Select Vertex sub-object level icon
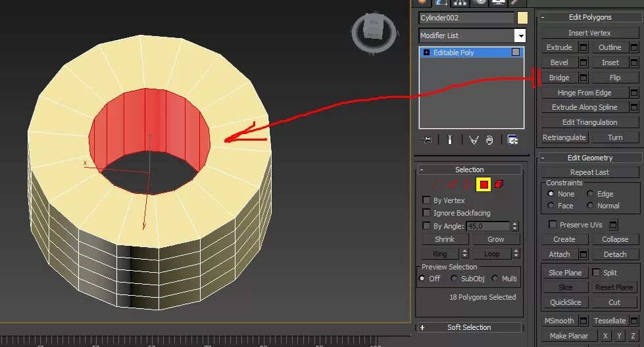The width and height of the screenshot is (644, 347). point(436,185)
